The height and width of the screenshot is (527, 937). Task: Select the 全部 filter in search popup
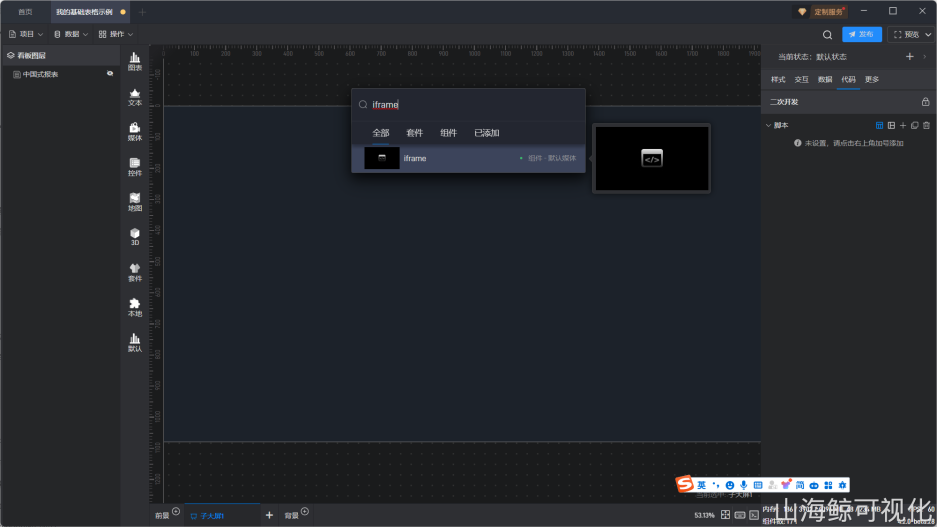(381, 133)
